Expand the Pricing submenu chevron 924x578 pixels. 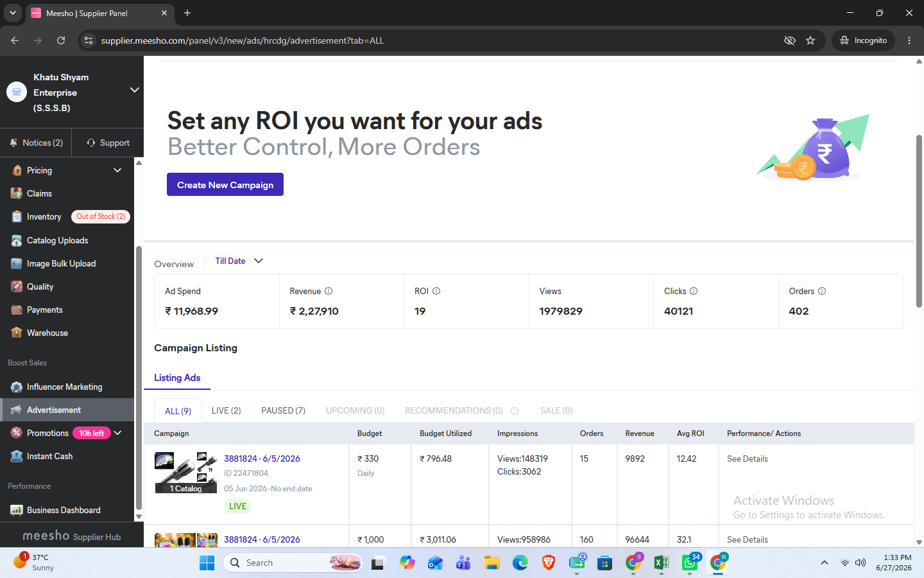(x=117, y=170)
